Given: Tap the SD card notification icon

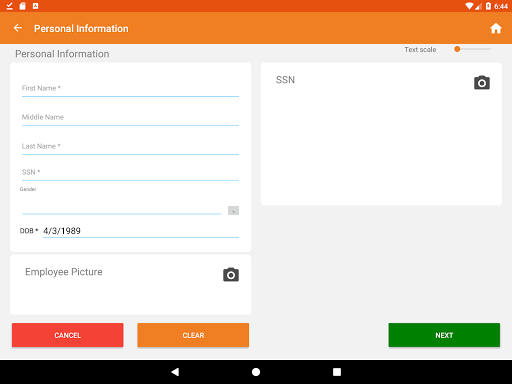Looking at the screenshot, I should (23, 6).
